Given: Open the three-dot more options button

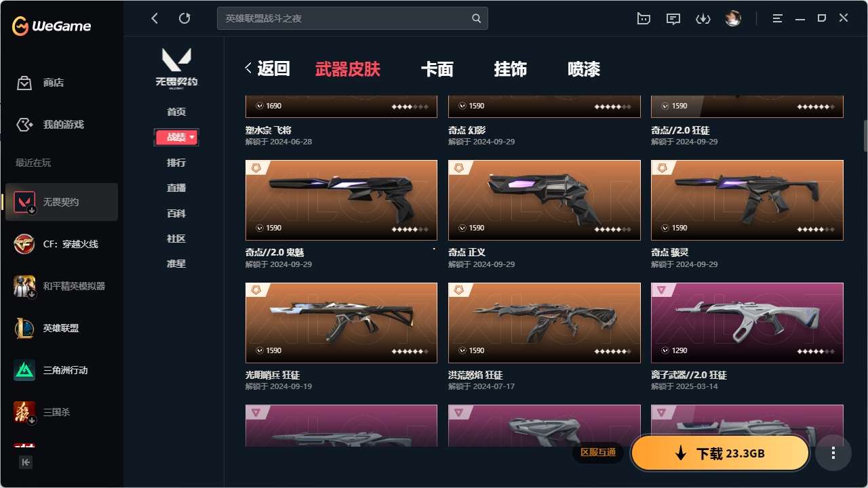Looking at the screenshot, I should 833,453.
